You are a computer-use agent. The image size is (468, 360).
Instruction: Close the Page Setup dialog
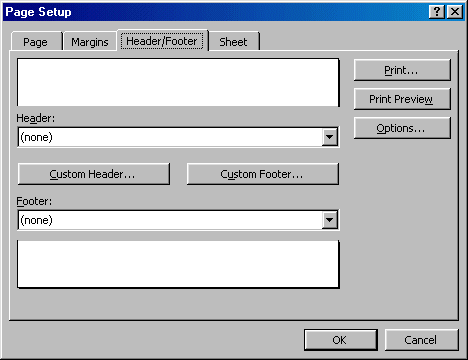pos(455,12)
